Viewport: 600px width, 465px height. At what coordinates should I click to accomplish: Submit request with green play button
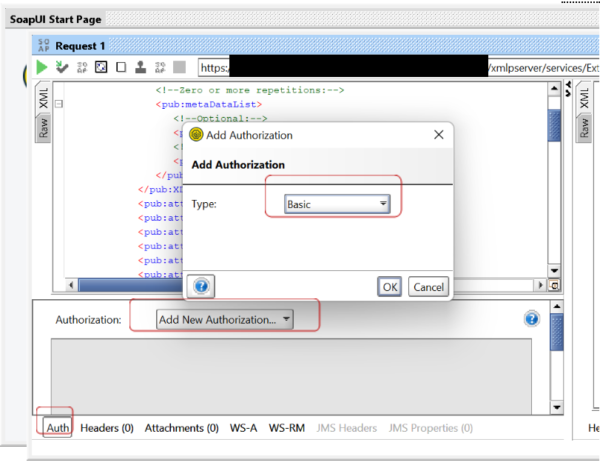tap(42, 67)
